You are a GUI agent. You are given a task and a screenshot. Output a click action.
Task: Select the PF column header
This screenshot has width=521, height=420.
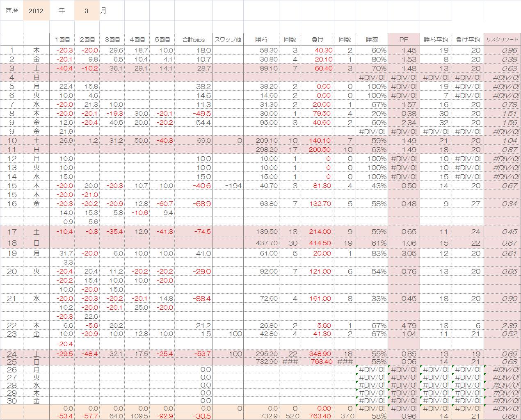tap(404, 40)
